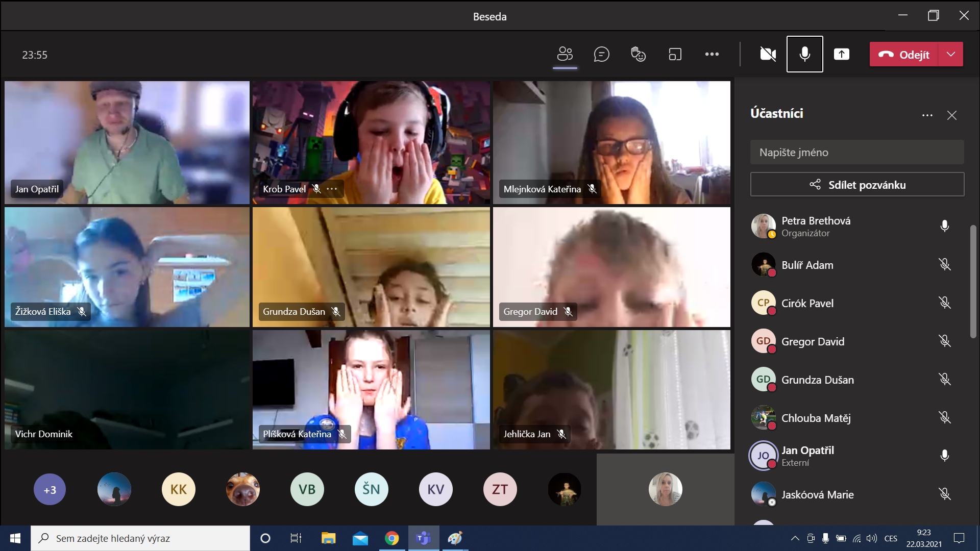
Task: Open the share content tray
Action: point(841,54)
